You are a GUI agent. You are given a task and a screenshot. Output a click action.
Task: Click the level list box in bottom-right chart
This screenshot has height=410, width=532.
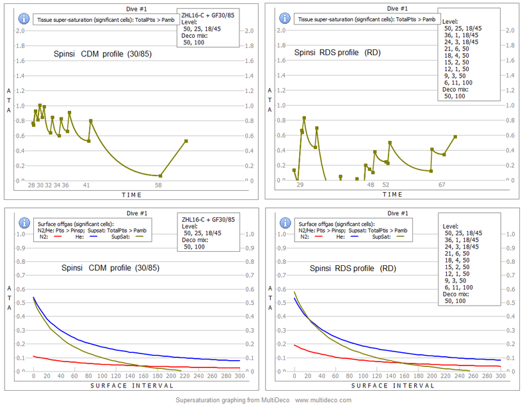(468, 264)
